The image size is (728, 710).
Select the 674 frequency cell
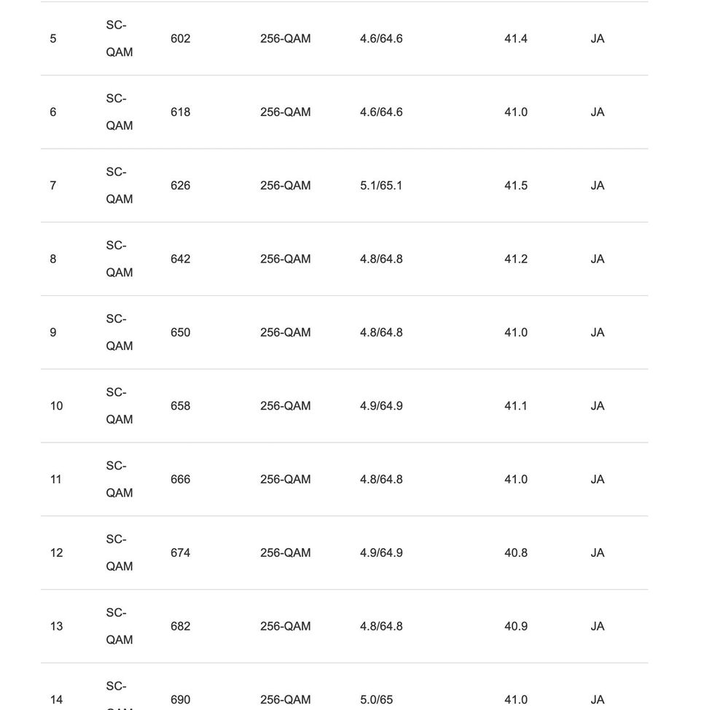click(180, 553)
